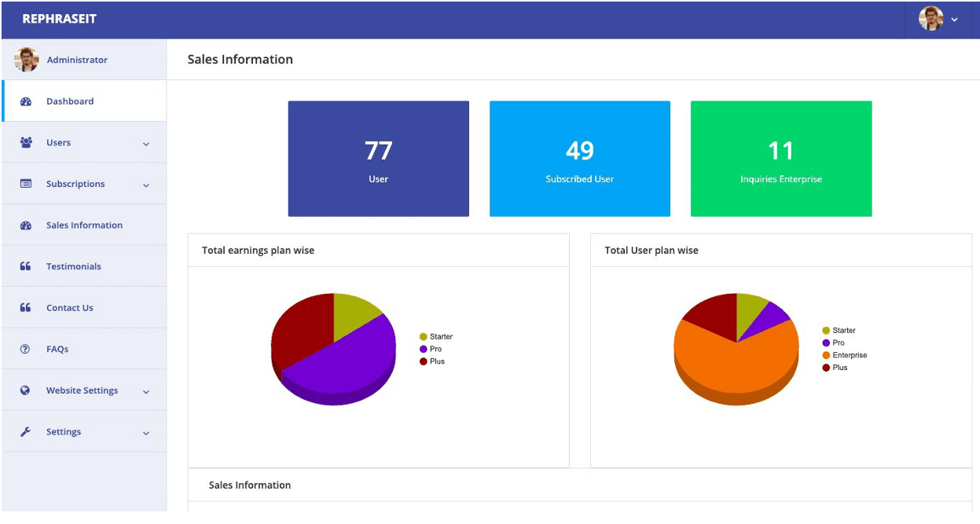Image resolution: width=980 pixels, height=524 pixels.
Task: Open profile avatar in top header
Action: click(930, 19)
